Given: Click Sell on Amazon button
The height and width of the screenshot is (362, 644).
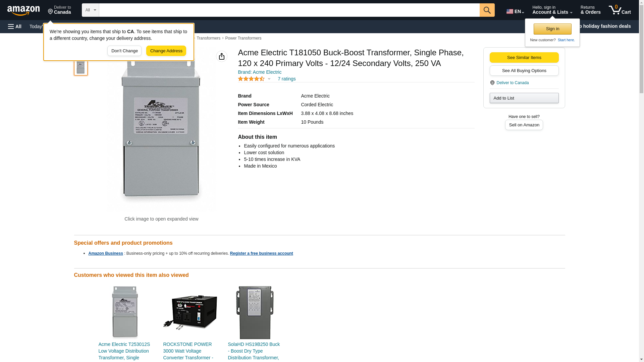Looking at the screenshot, I should (524, 125).
